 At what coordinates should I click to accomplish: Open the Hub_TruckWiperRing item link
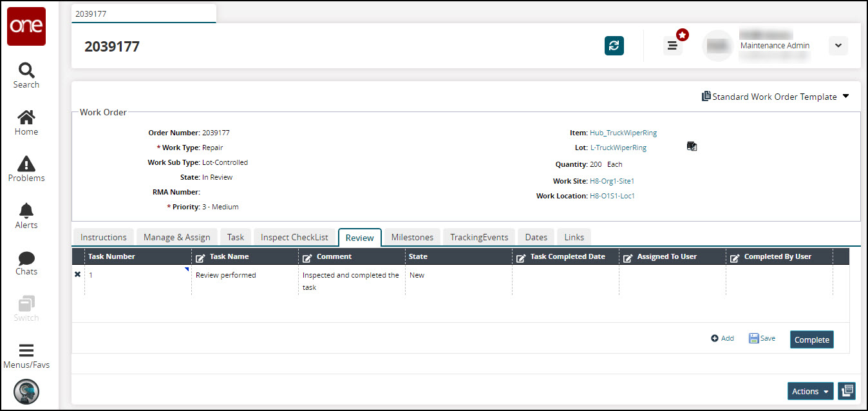point(623,133)
